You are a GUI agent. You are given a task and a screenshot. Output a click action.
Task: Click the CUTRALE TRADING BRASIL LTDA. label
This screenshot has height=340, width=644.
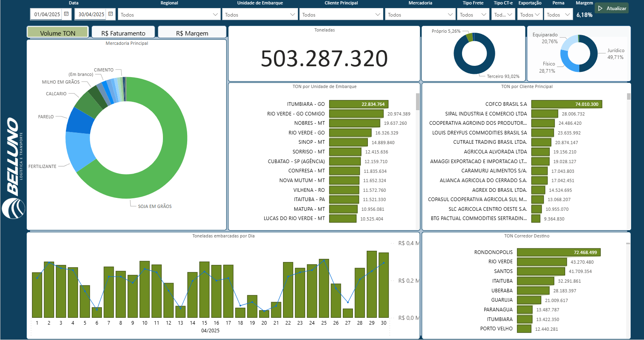tap(490, 142)
